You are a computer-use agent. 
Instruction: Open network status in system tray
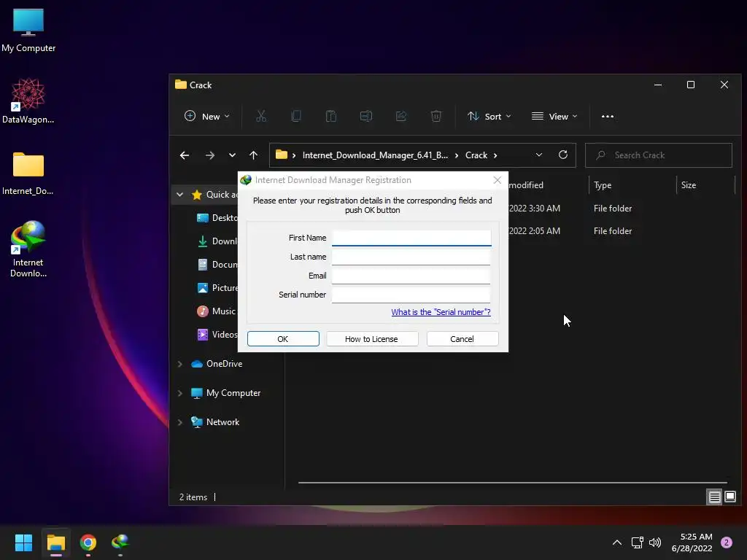coord(638,542)
